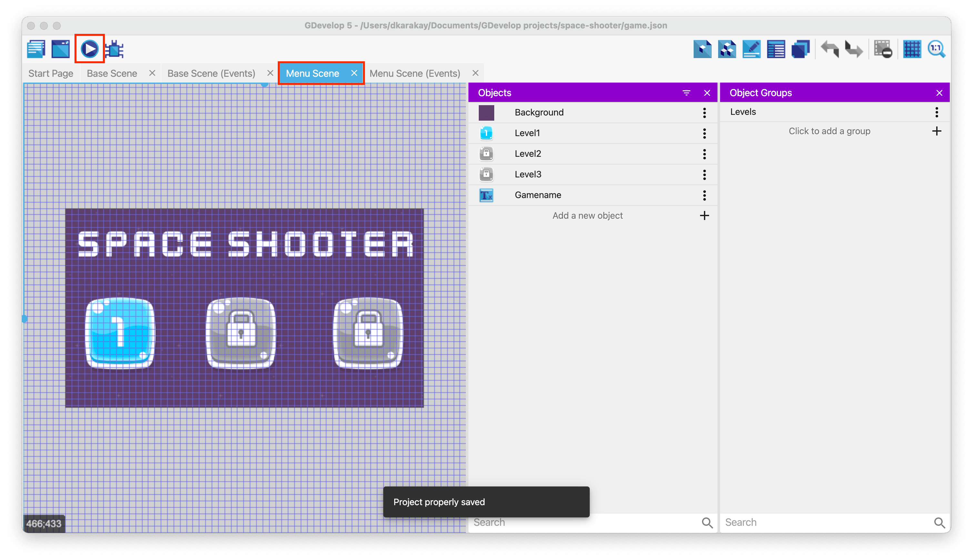Select the Gamename text object
The height and width of the screenshot is (560, 973).
coord(592,195)
